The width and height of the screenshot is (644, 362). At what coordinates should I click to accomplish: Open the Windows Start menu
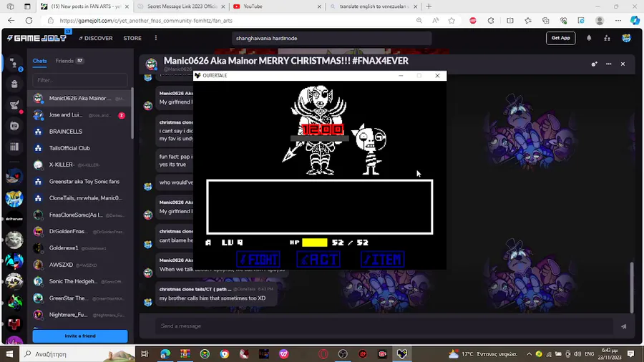[9, 354]
